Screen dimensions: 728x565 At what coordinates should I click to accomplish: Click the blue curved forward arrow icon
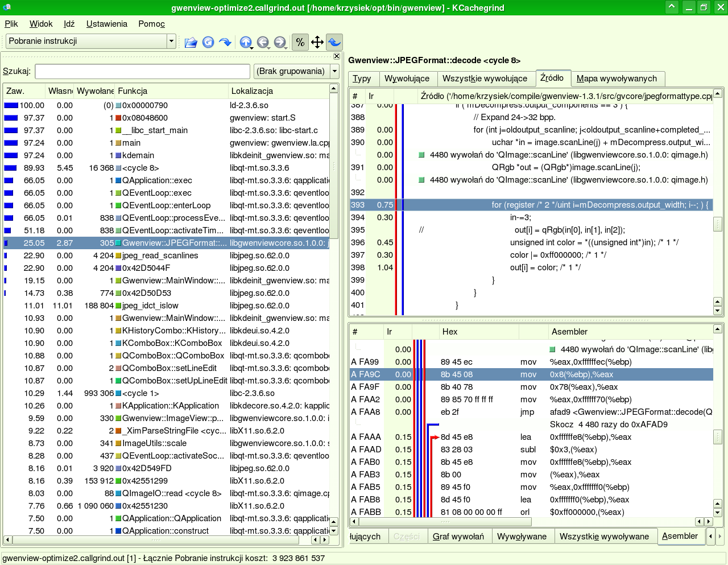225,42
